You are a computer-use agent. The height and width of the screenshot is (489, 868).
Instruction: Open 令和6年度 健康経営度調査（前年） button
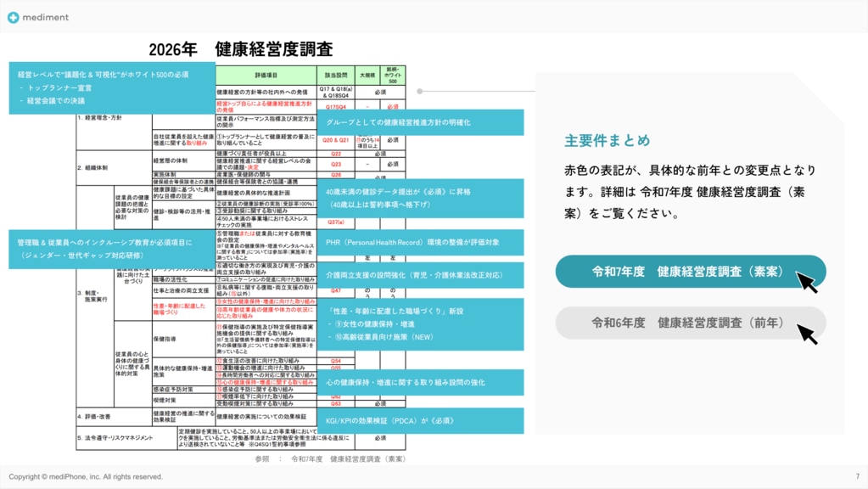691,323
